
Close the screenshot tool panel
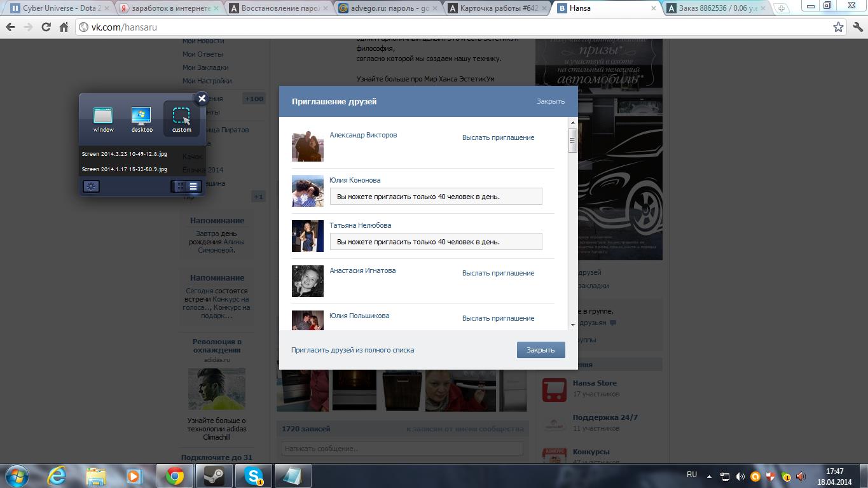pos(202,99)
